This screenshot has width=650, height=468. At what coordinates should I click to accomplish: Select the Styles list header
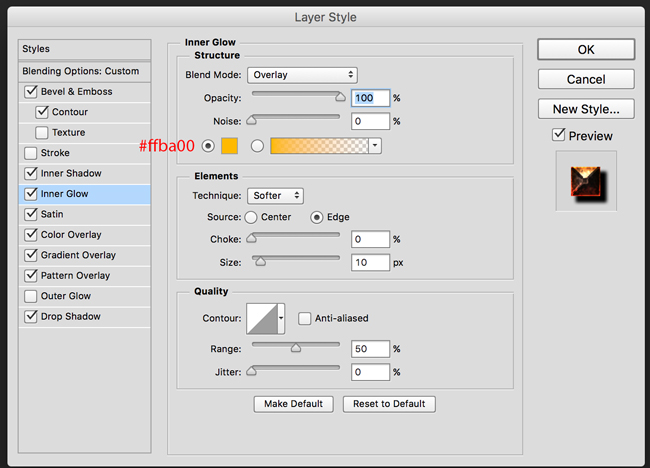[x=85, y=49]
